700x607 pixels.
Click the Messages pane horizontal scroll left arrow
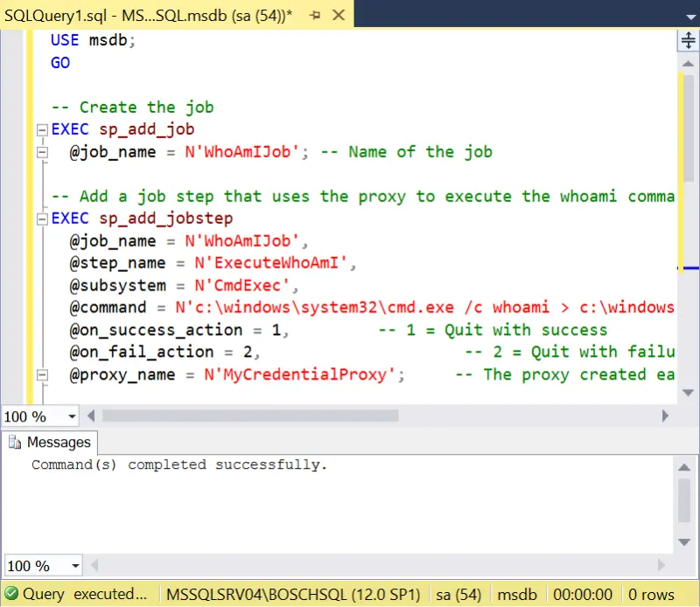pyautogui.click(x=94, y=566)
